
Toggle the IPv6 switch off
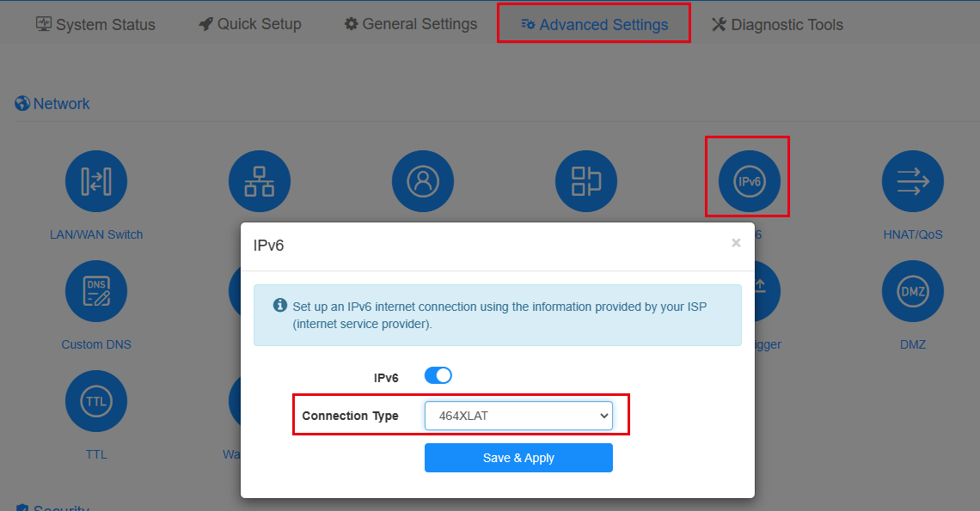click(x=438, y=375)
